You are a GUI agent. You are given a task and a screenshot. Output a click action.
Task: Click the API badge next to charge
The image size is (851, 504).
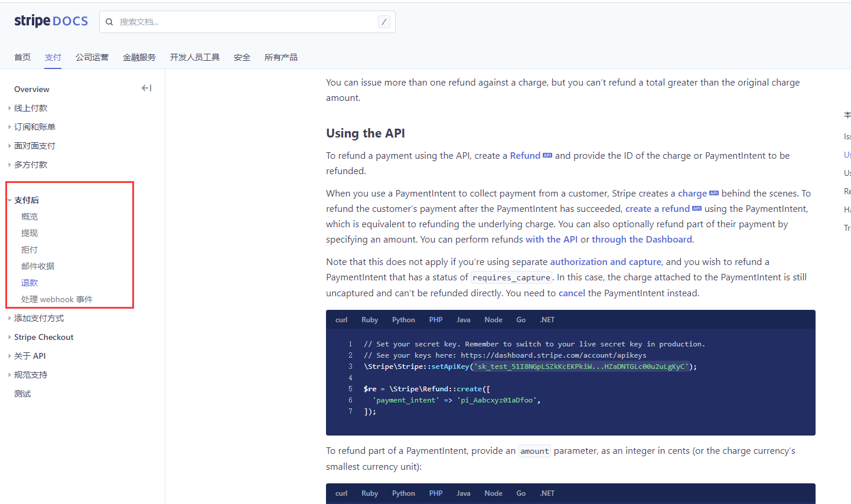(714, 194)
